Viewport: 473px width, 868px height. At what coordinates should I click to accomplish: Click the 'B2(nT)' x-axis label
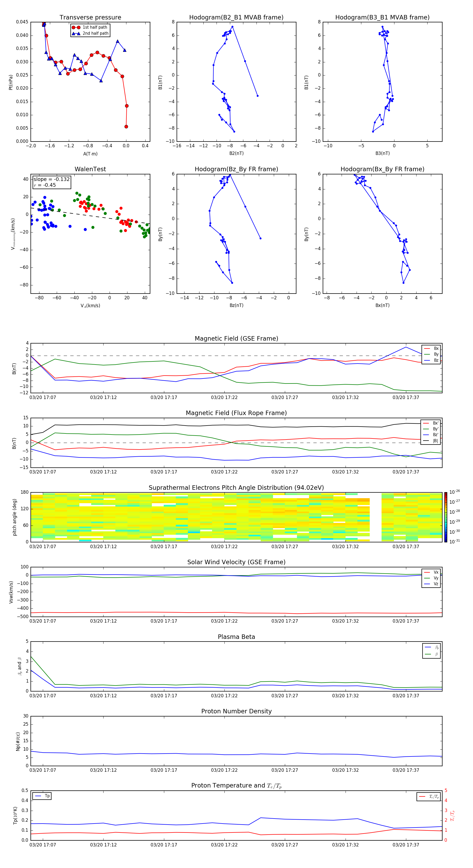click(236, 153)
